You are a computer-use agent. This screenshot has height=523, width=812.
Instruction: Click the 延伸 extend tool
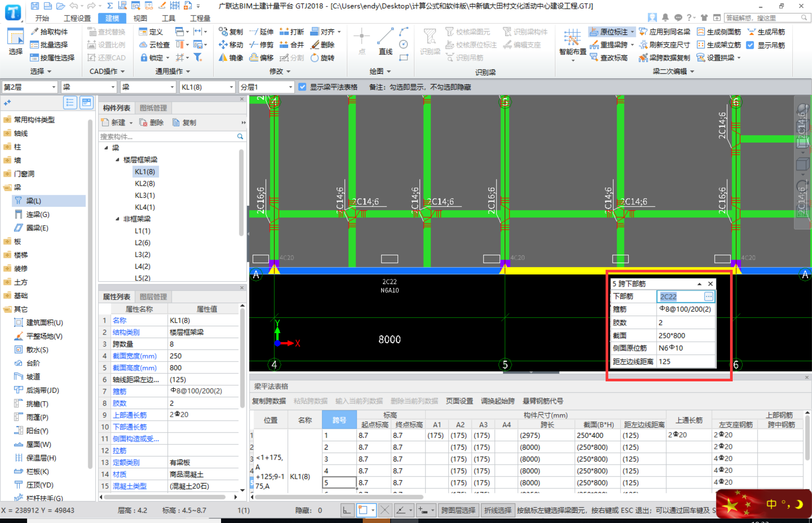(262, 32)
